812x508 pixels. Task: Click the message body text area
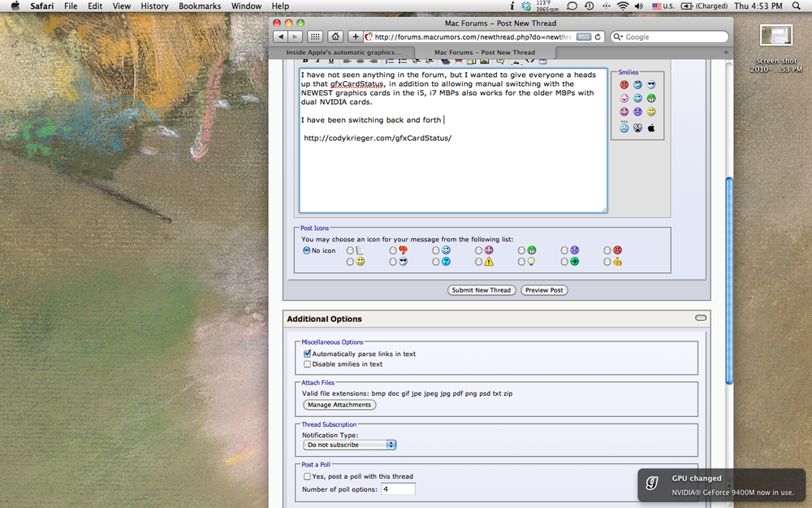(x=453, y=141)
